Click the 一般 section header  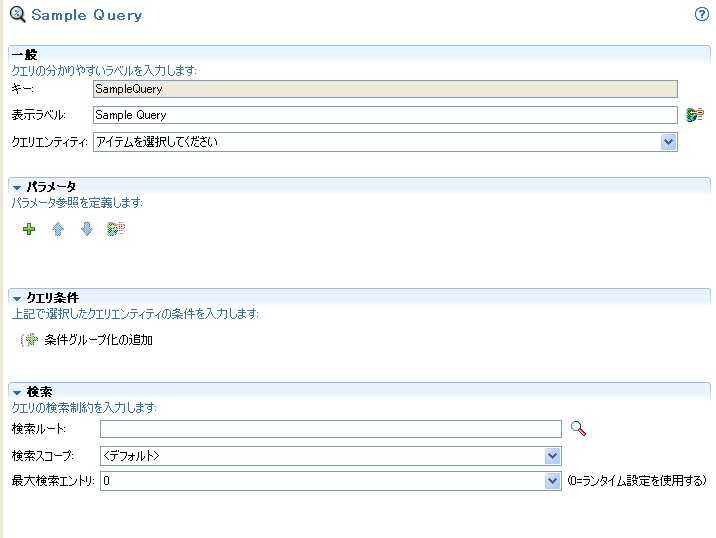[24, 55]
